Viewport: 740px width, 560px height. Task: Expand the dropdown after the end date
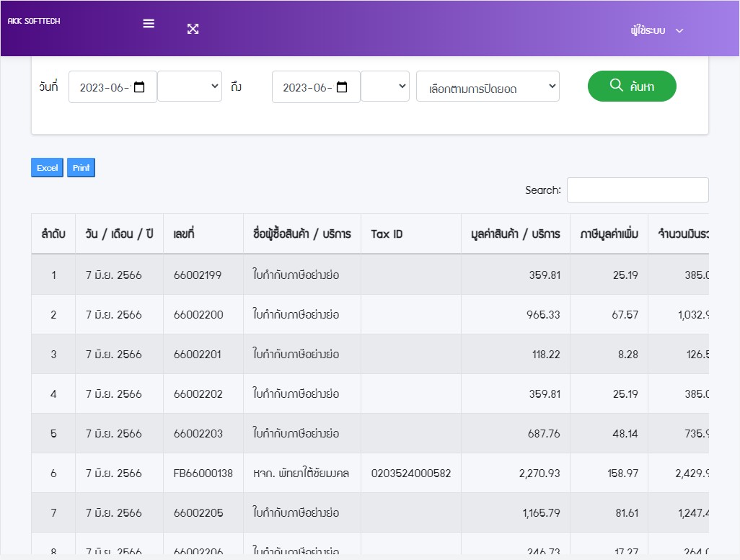coord(385,86)
